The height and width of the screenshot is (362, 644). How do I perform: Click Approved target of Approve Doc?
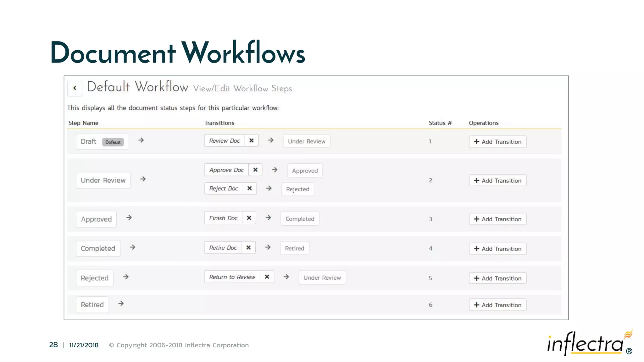(x=305, y=170)
